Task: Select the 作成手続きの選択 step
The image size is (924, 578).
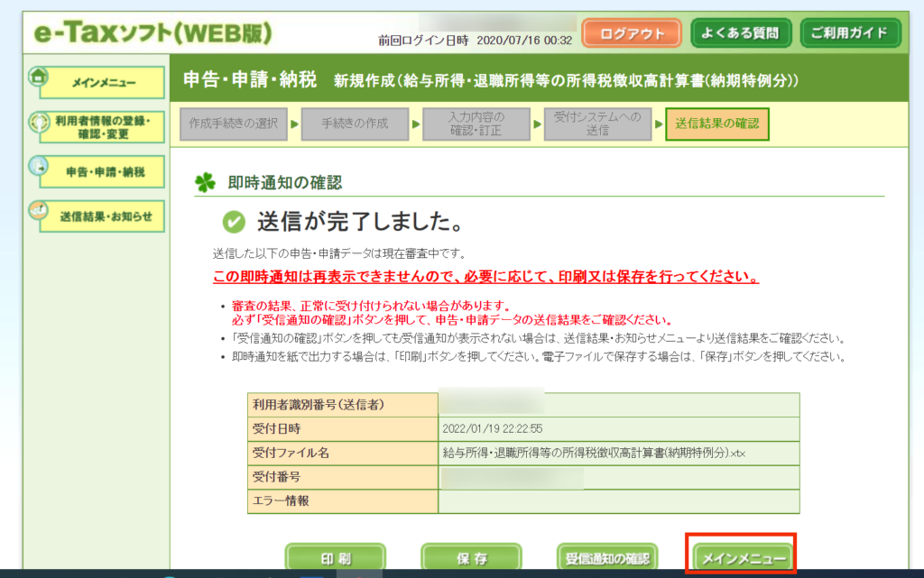Action: click(233, 124)
